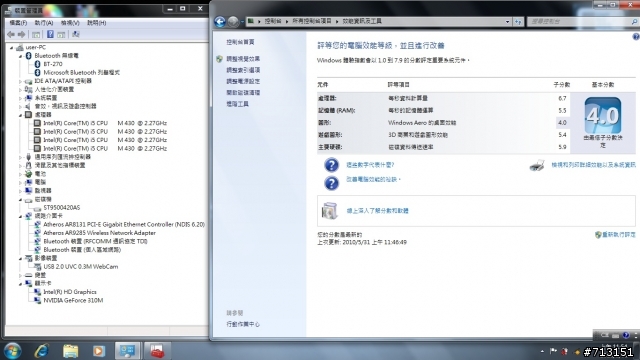The image size is (640, 360).
Task: Open 開啟磁碟清理 link
Action: click(x=243, y=93)
